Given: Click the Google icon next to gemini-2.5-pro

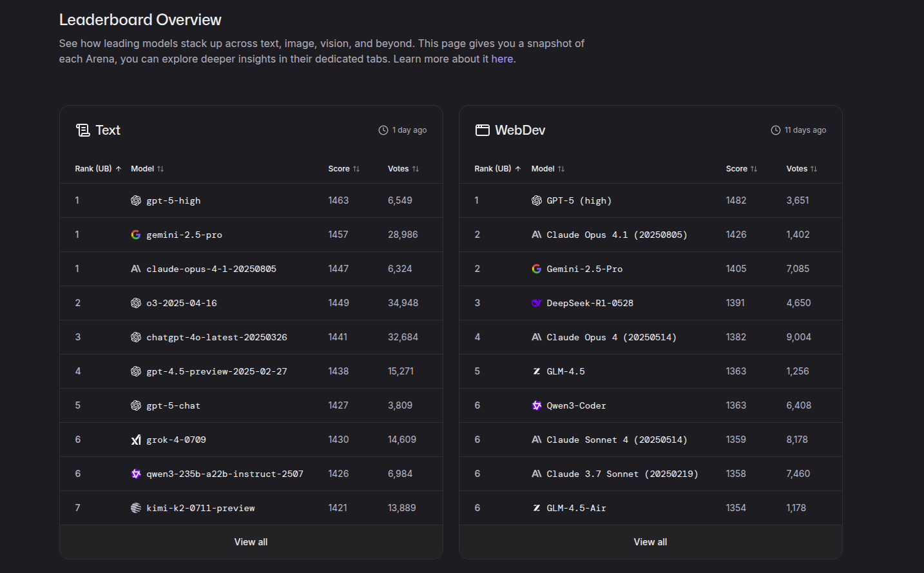Looking at the screenshot, I should tap(136, 235).
